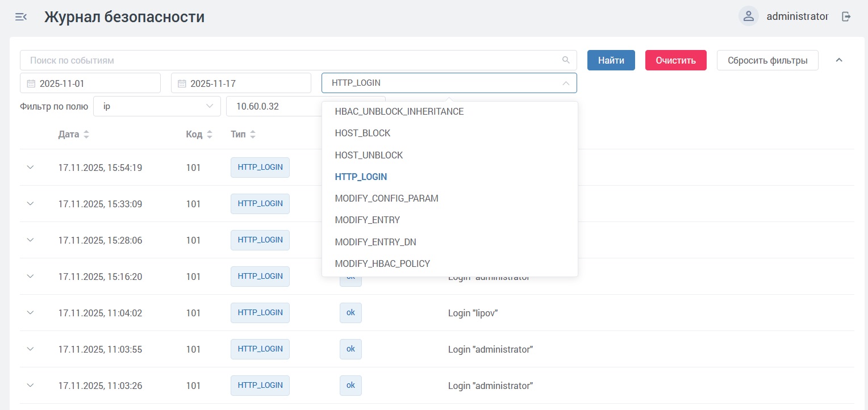Expand the row dated 17.11.2025, 11:03:55
The image size is (868, 410).
(x=31, y=349)
